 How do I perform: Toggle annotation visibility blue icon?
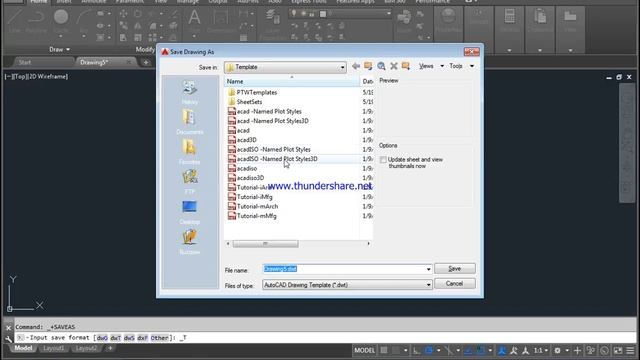(502, 350)
